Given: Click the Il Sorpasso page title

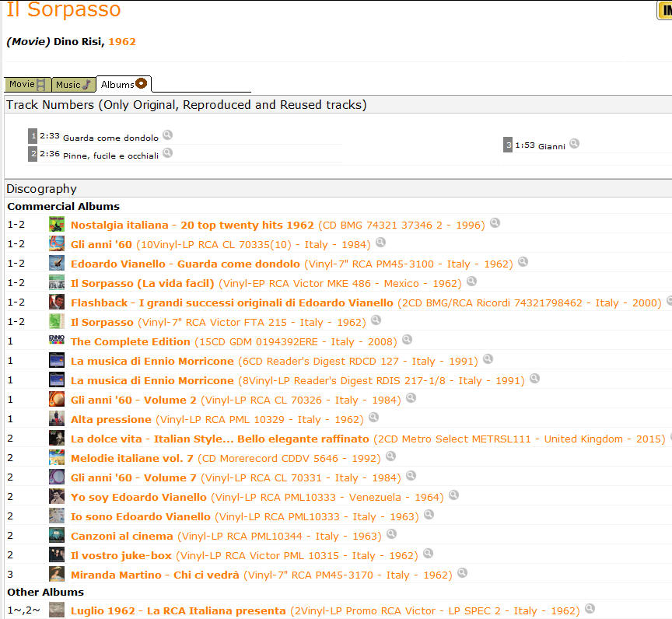Looking at the screenshot, I should [x=64, y=9].
